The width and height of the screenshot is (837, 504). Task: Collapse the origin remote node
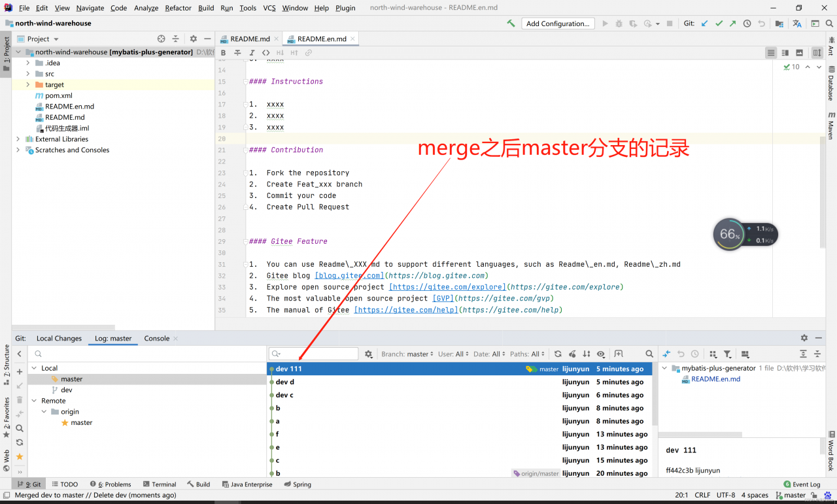[x=44, y=412]
